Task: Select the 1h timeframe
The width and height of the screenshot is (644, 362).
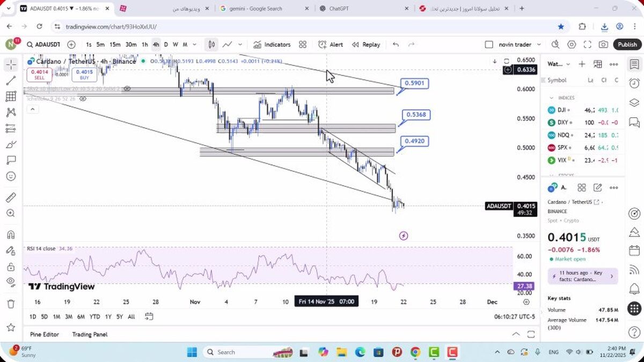Action: click(x=145, y=45)
